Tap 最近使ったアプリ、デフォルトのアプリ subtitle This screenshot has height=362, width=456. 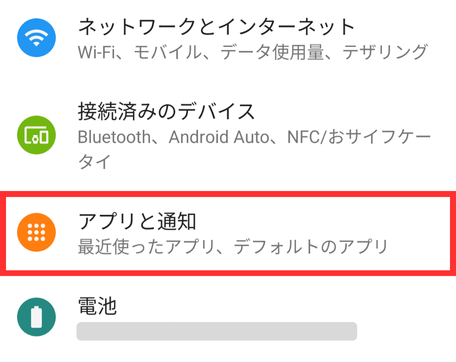coord(233,247)
